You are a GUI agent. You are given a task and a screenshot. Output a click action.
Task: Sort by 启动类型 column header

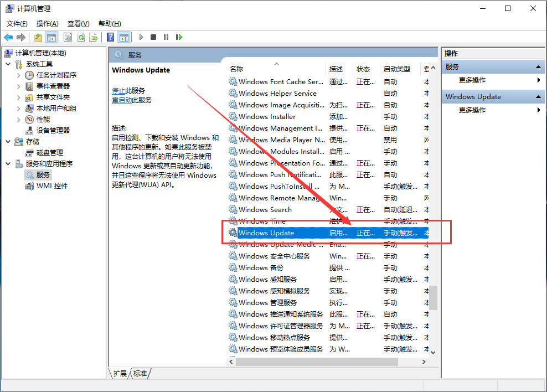400,69
